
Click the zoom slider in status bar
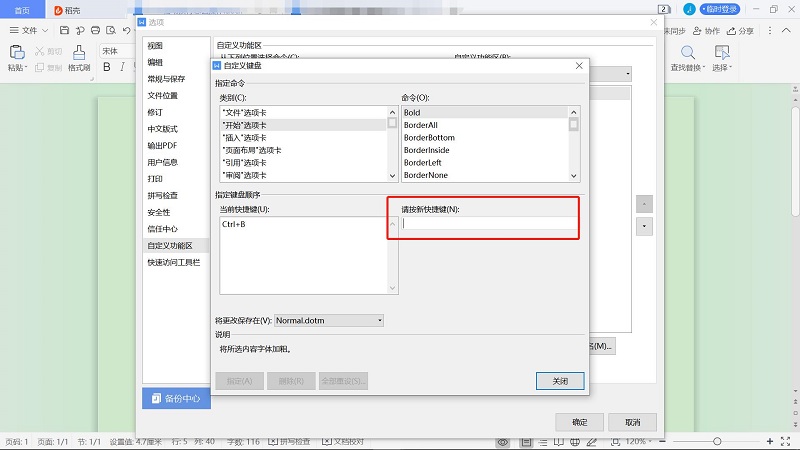click(716, 441)
